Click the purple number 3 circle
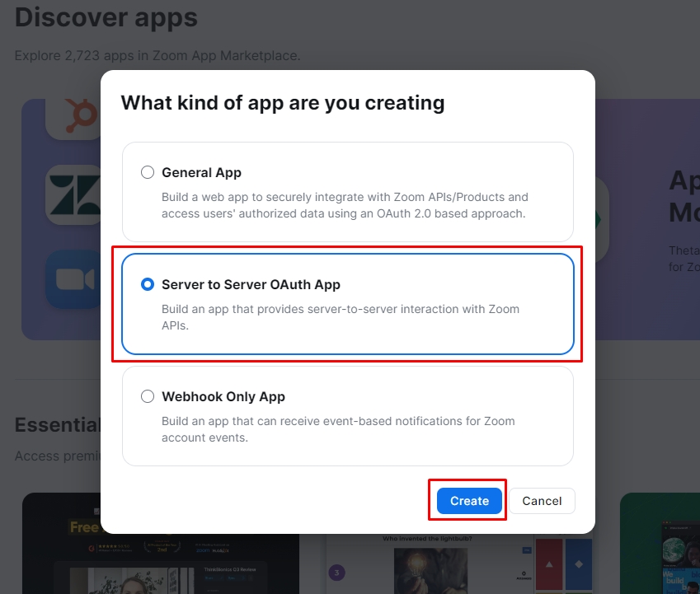700x594 pixels. 337,572
